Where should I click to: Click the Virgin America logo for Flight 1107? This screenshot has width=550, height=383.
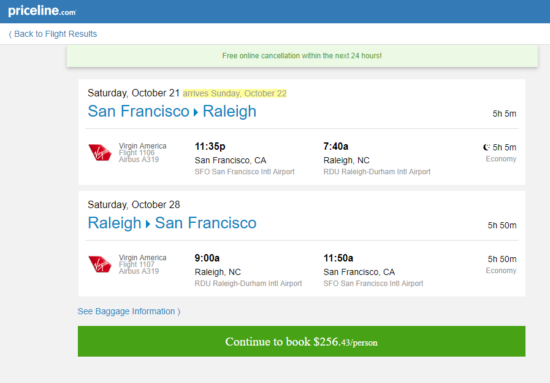(100, 264)
